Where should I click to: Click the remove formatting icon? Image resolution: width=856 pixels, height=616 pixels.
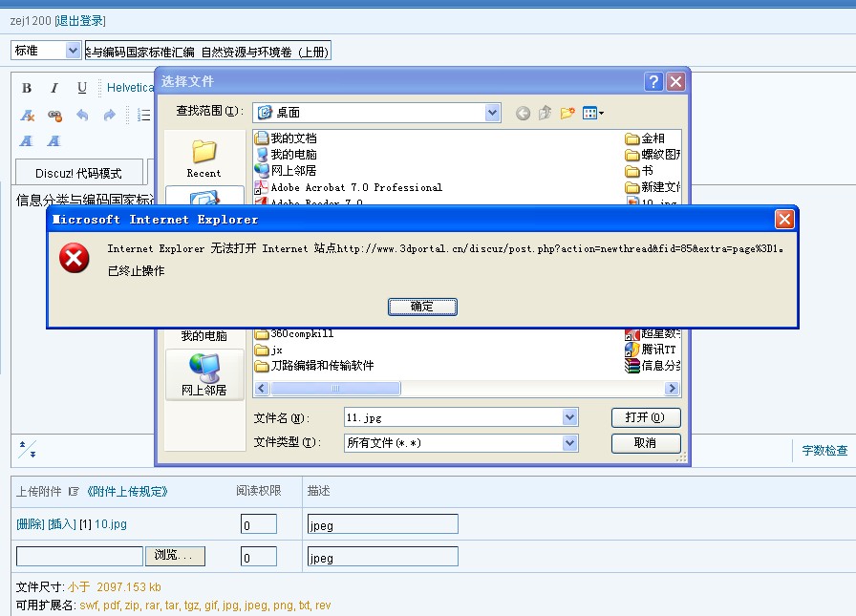pos(27,116)
